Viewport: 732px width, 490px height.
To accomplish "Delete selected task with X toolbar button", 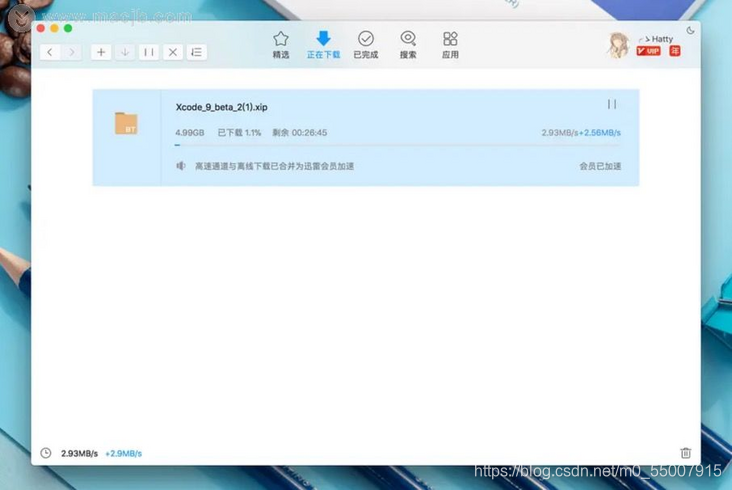I will pos(173,52).
